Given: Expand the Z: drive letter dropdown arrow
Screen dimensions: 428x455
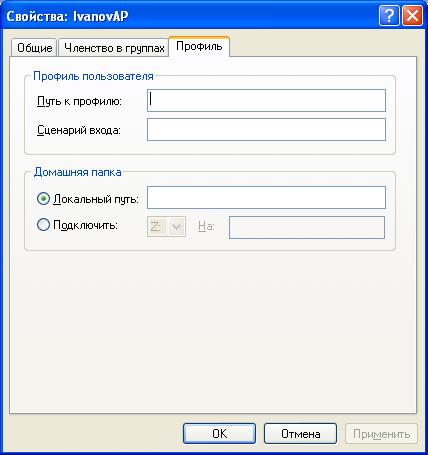Looking at the screenshot, I should pos(176,227).
